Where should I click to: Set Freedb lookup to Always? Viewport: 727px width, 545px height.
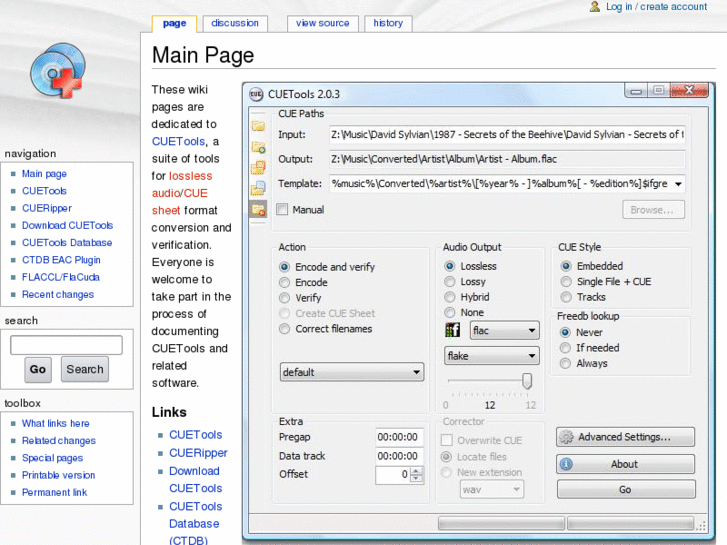(x=565, y=363)
